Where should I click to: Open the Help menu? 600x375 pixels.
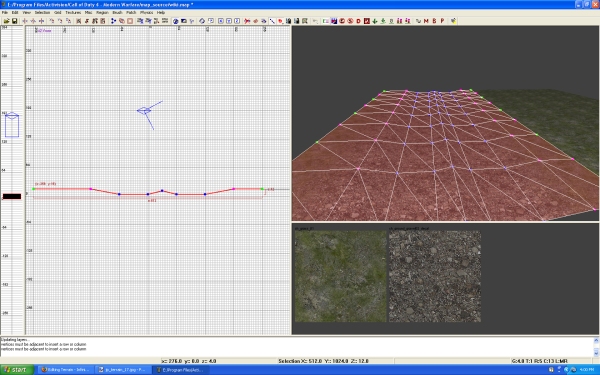click(x=161, y=13)
